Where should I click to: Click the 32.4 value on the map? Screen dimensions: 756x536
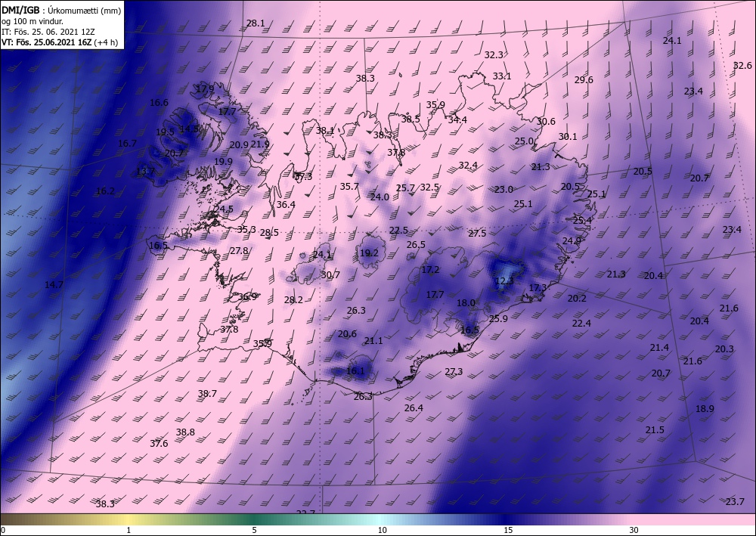[468, 166]
